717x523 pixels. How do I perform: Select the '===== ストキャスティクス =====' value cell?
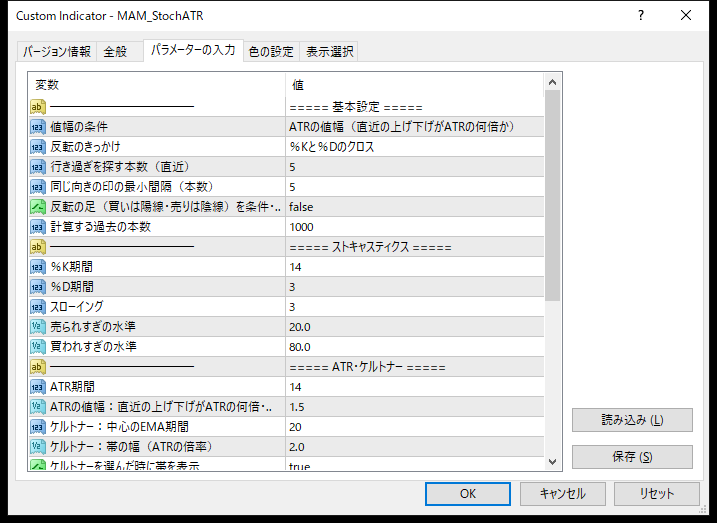point(415,247)
